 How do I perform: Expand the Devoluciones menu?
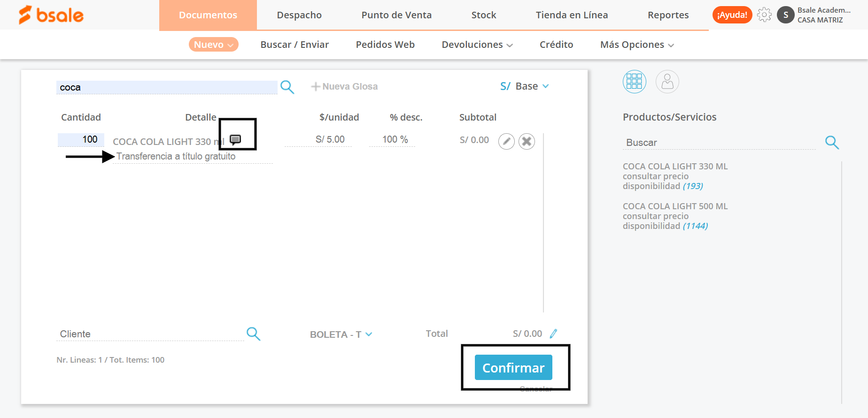pos(477,45)
